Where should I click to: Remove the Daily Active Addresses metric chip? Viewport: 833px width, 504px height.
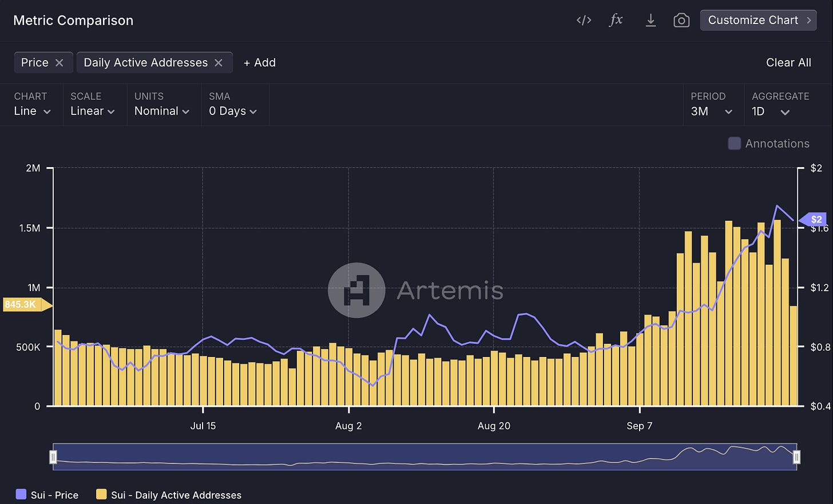[219, 63]
